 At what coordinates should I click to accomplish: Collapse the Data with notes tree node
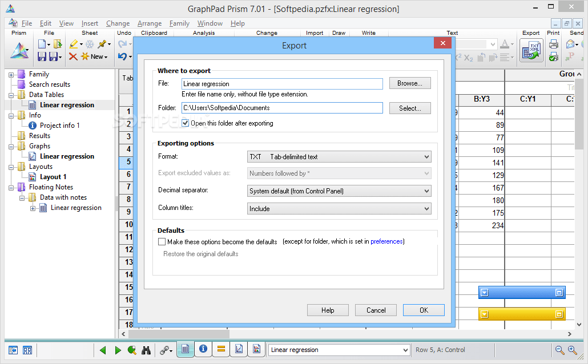click(23, 197)
